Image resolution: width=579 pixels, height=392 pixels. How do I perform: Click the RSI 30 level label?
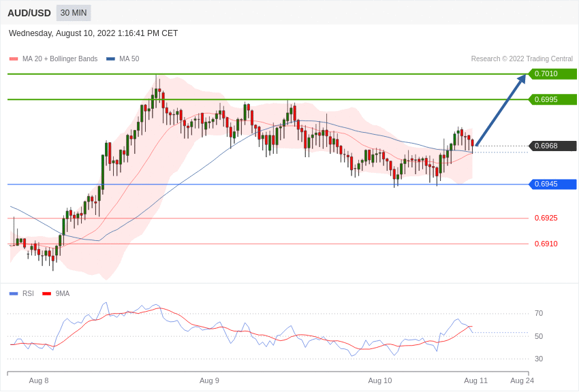[539, 359]
